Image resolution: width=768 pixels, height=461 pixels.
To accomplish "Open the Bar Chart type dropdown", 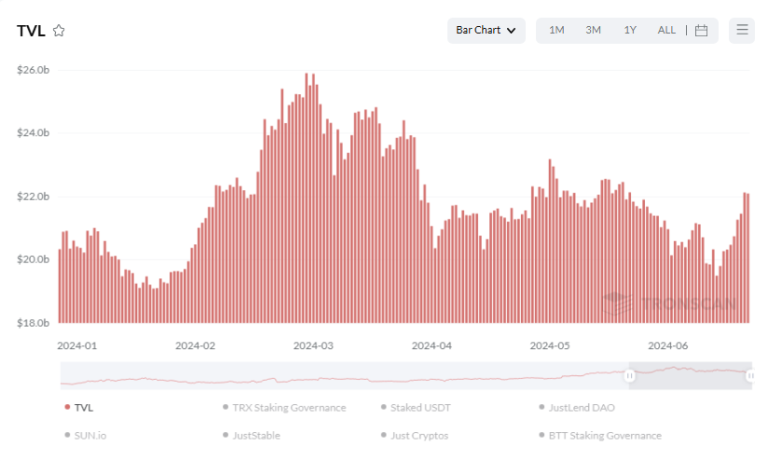I will (x=486, y=30).
